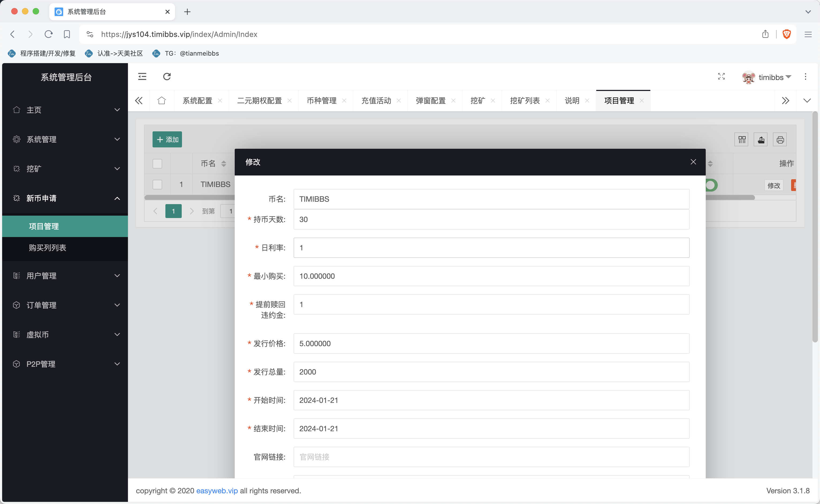
Task: Enter fullscreen mode via the expand icon
Action: [x=721, y=77]
